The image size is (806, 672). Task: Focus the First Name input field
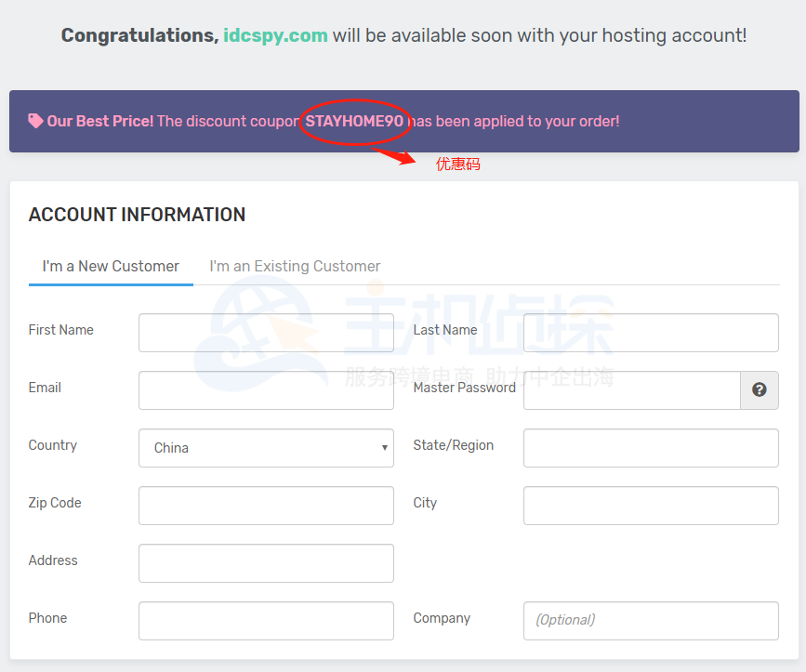(x=266, y=333)
